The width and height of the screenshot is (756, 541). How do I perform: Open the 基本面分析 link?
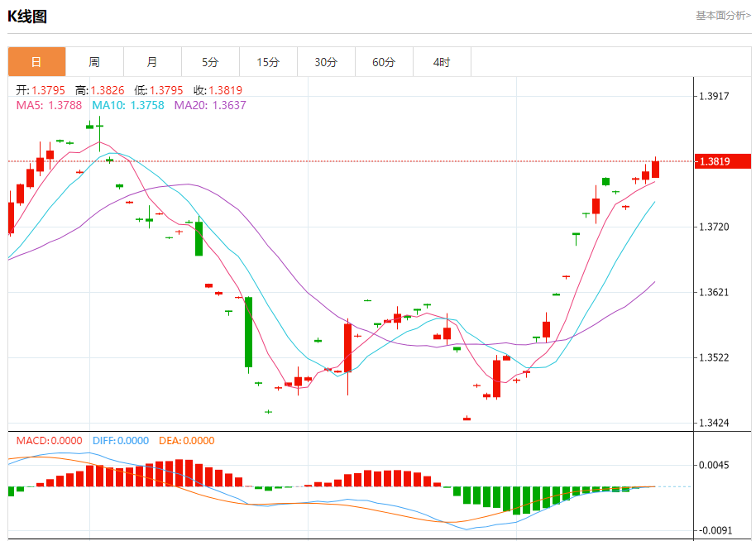[x=722, y=15]
